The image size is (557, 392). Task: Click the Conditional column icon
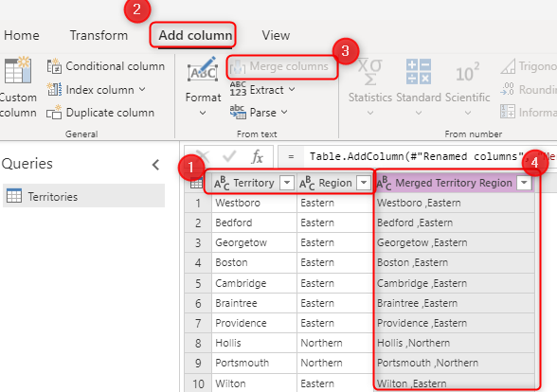(x=54, y=66)
